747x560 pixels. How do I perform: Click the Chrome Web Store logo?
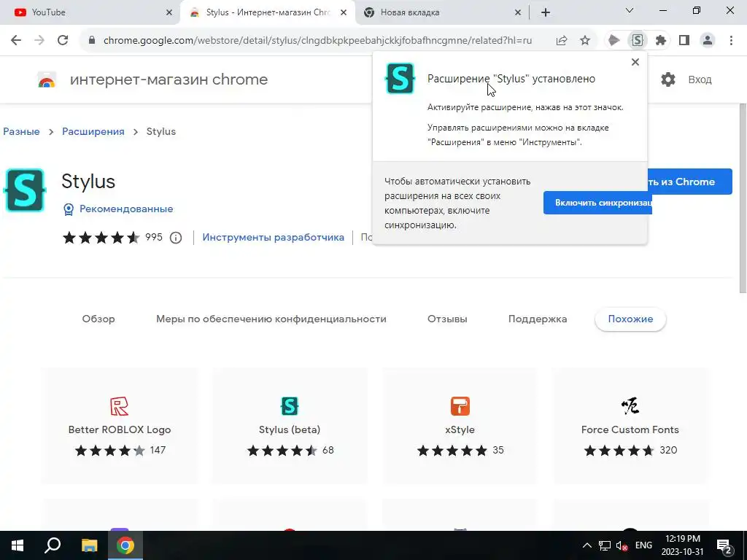pos(47,80)
